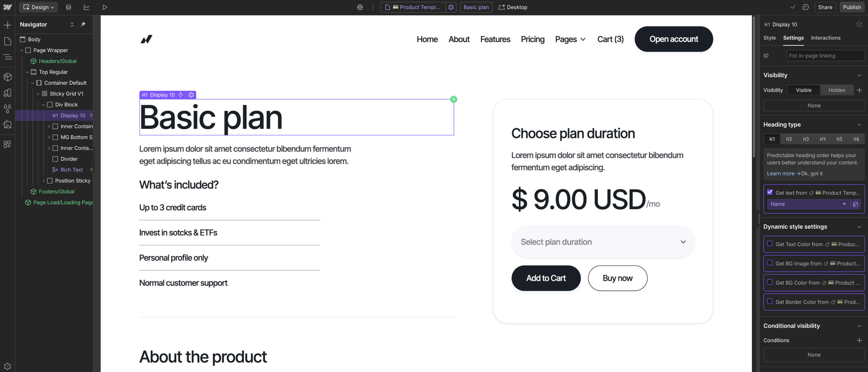Set visibility to Hidden
Screen dimensions: 868x372
[x=837, y=90]
